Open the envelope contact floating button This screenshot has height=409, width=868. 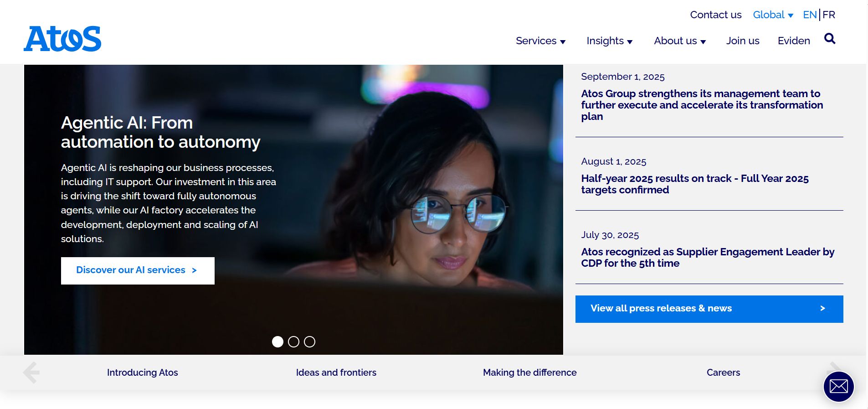coord(838,387)
